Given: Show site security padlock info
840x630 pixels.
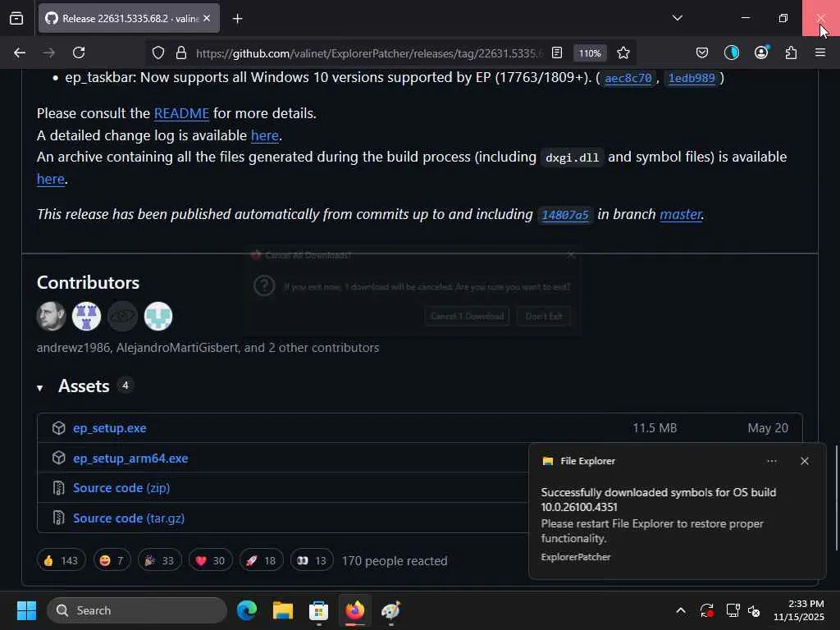Looking at the screenshot, I should pyautogui.click(x=181, y=52).
